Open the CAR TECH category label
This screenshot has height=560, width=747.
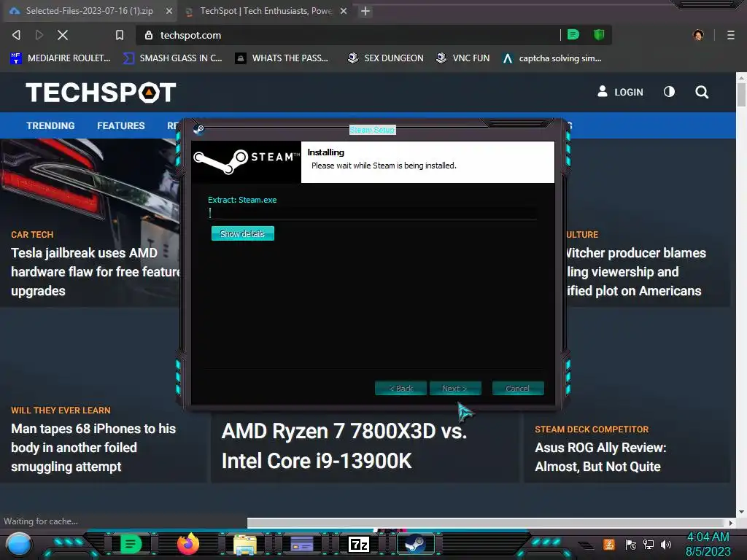(32, 234)
